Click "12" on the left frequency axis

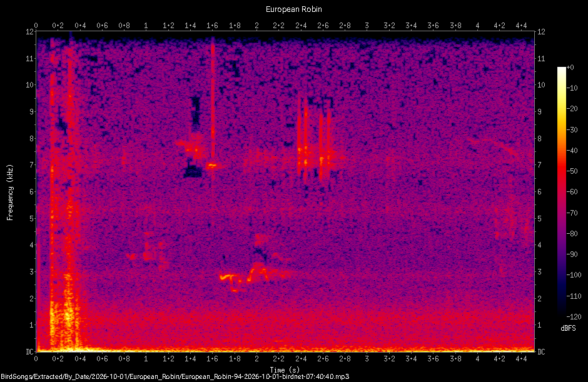pyautogui.click(x=29, y=32)
